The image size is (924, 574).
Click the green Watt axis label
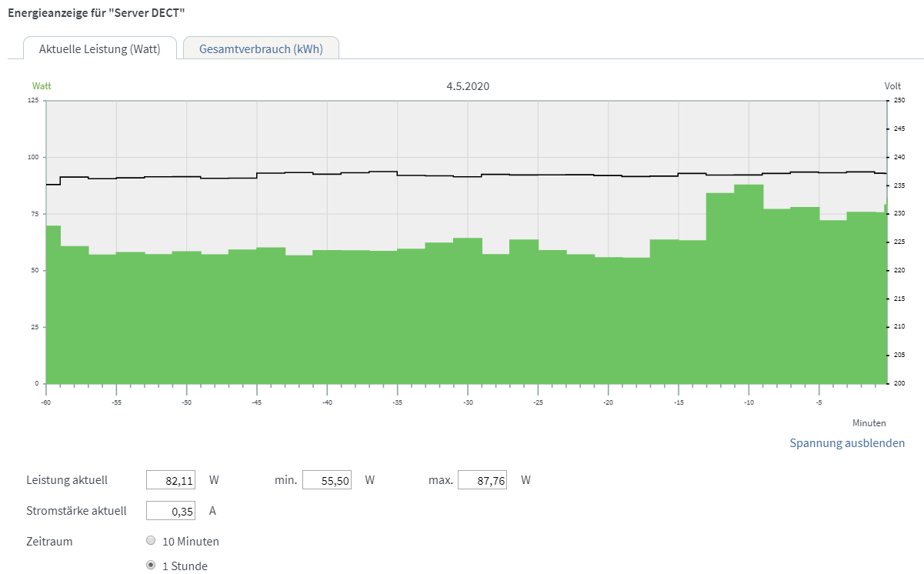click(x=42, y=86)
